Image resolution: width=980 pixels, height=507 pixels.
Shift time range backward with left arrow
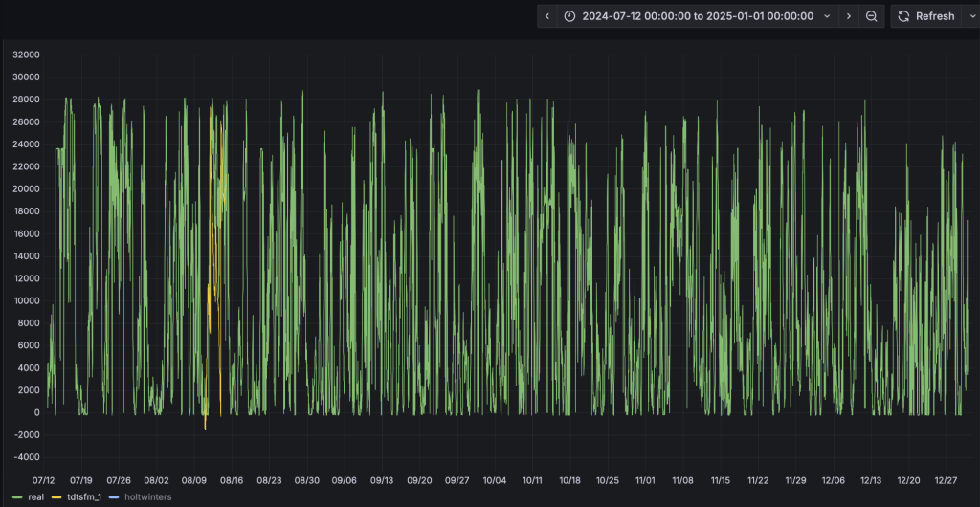[547, 16]
